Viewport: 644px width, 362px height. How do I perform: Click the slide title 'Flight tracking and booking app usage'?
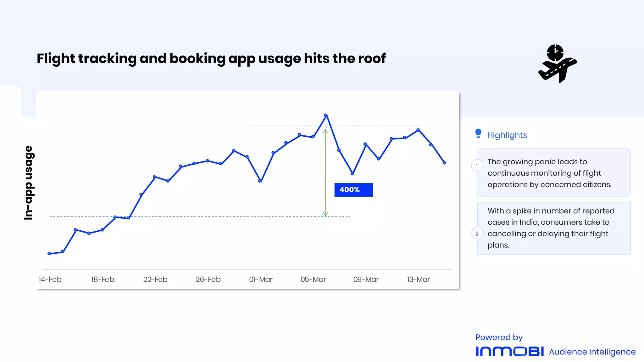point(211,59)
